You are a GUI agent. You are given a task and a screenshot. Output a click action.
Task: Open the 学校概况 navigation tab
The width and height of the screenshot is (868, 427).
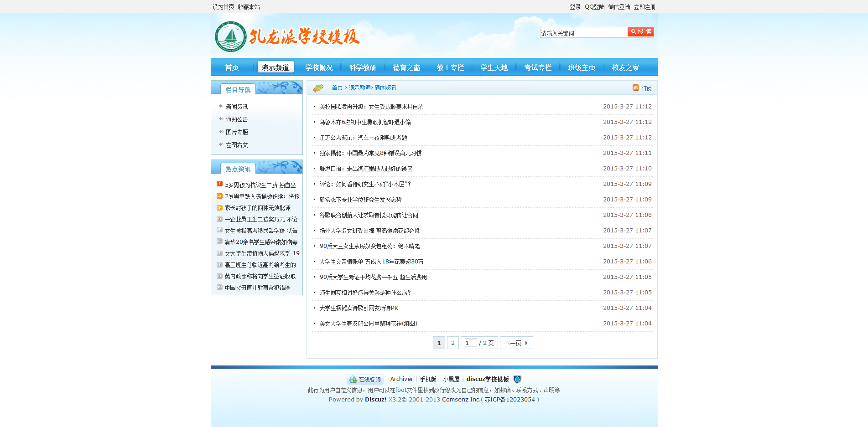319,67
